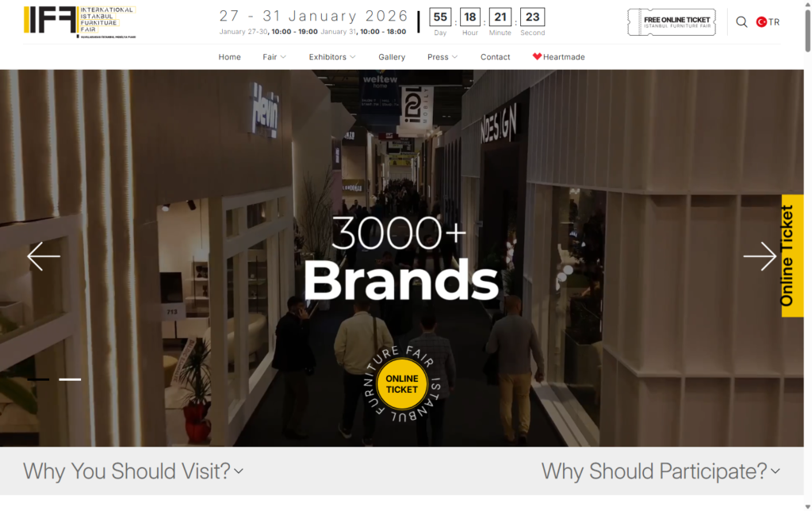812x511 pixels.
Task: Expand the Fair dropdown menu
Action: 274,57
